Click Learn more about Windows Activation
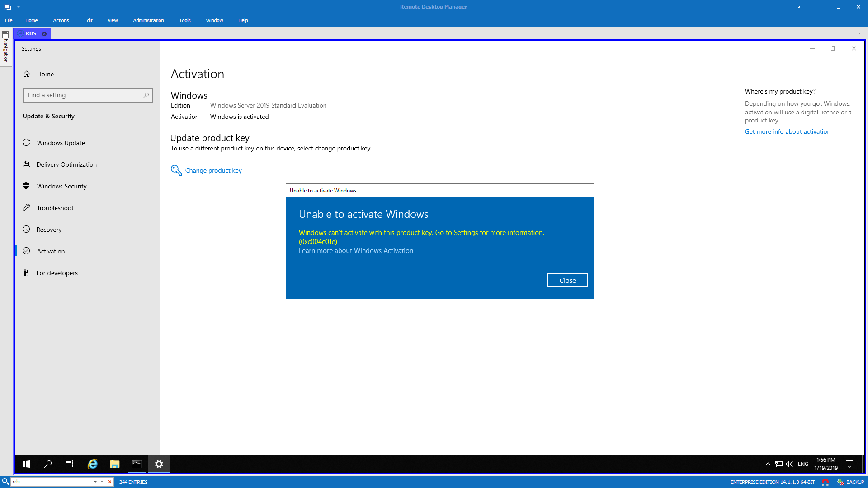Image resolution: width=868 pixels, height=488 pixels. tap(356, 251)
